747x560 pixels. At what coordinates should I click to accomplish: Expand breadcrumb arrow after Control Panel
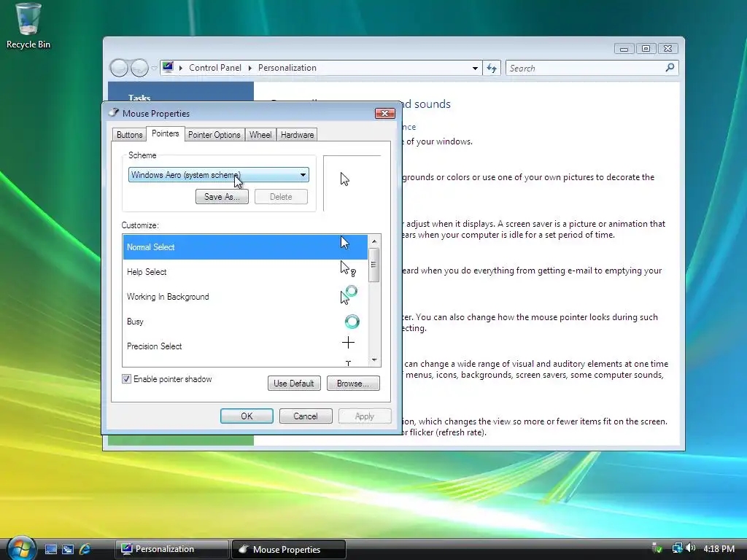pyautogui.click(x=249, y=68)
